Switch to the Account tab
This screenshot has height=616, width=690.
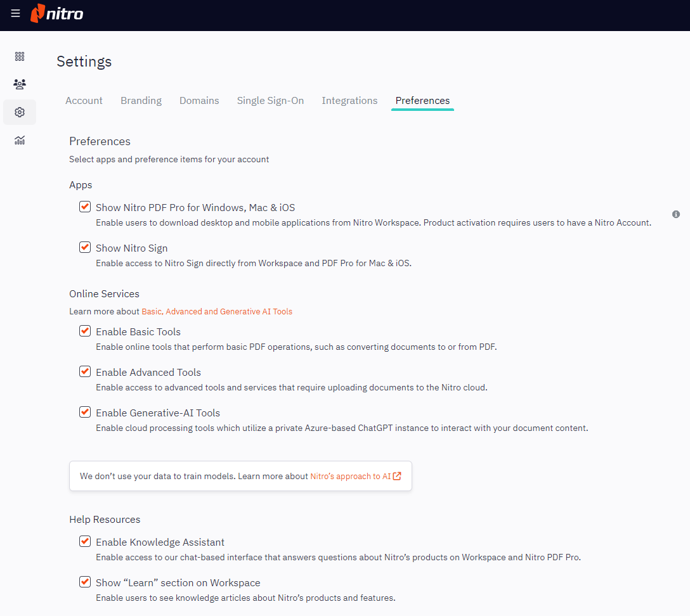click(x=84, y=101)
